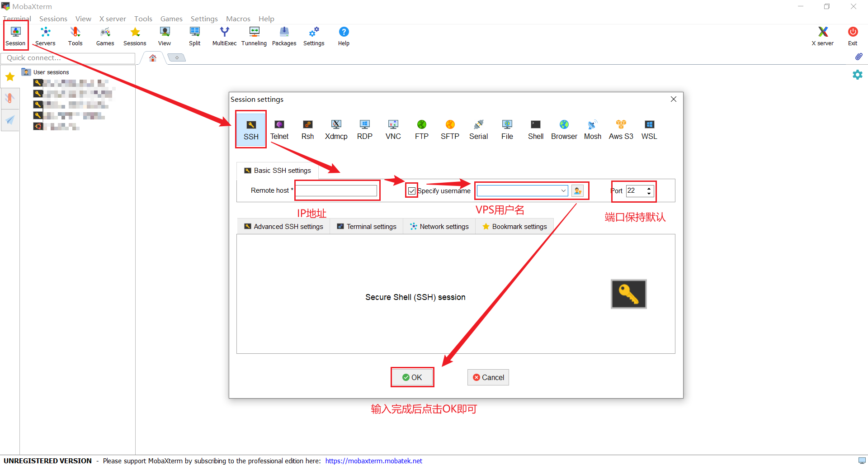Viewport: 868px width, 466px height.
Task: Click the Remote host input field
Action: (337, 191)
